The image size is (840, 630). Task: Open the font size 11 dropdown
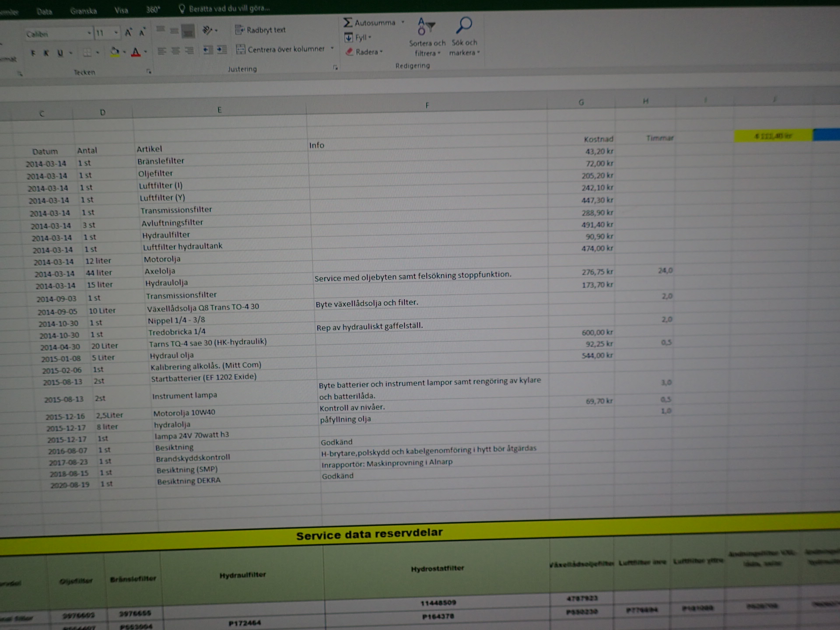(116, 33)
